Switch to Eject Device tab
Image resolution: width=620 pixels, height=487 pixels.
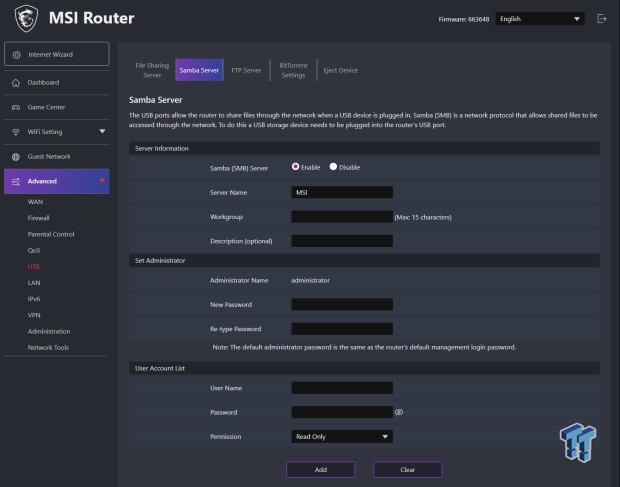click(341, 70)
